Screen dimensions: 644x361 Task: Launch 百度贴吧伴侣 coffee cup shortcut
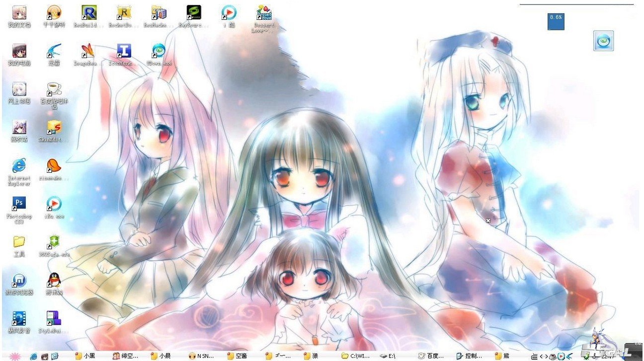tap(54, 89)
